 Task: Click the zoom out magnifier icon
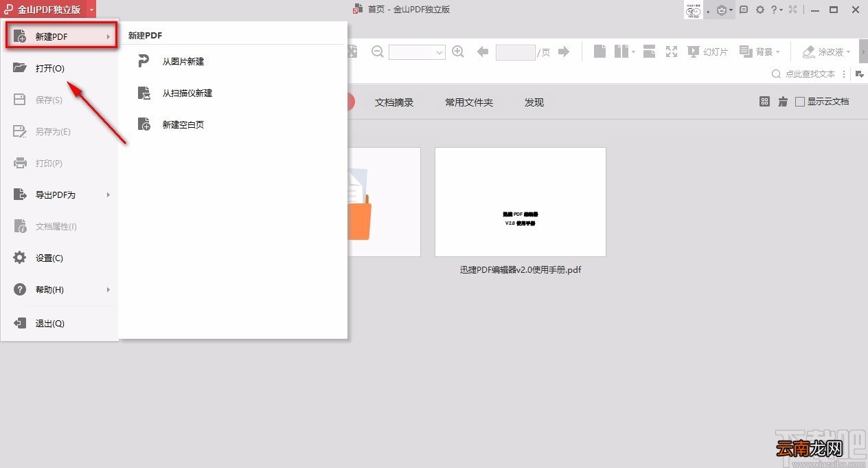(378, 52)
